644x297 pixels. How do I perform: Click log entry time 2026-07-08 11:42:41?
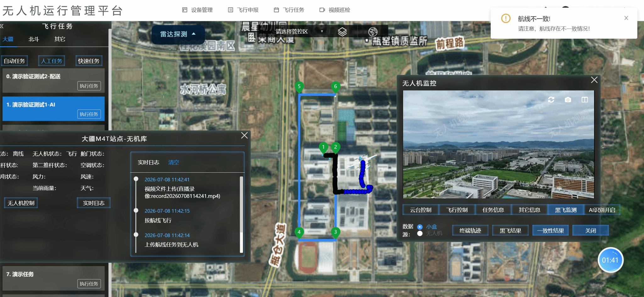(x=167, y=180)
